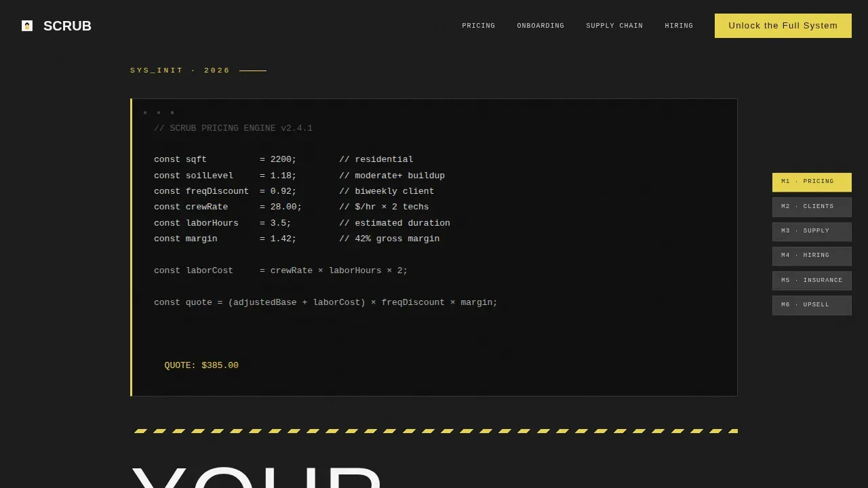Click the sqft value 2200
Image resolution: width=868 pixels, height=488 pixels.
coord(281,159)
